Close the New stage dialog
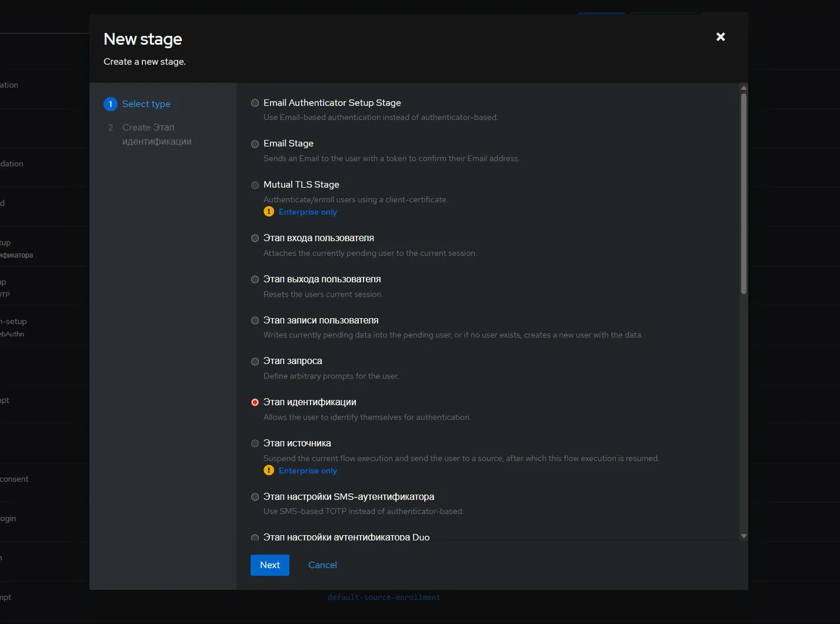Screen dimensions: 840x624 tap(721, 37)
